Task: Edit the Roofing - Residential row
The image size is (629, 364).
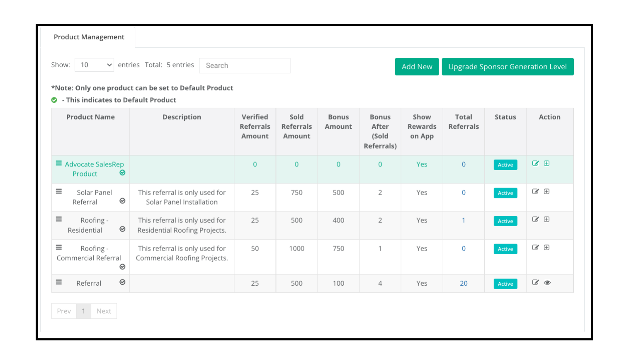Action: point(535,219)
